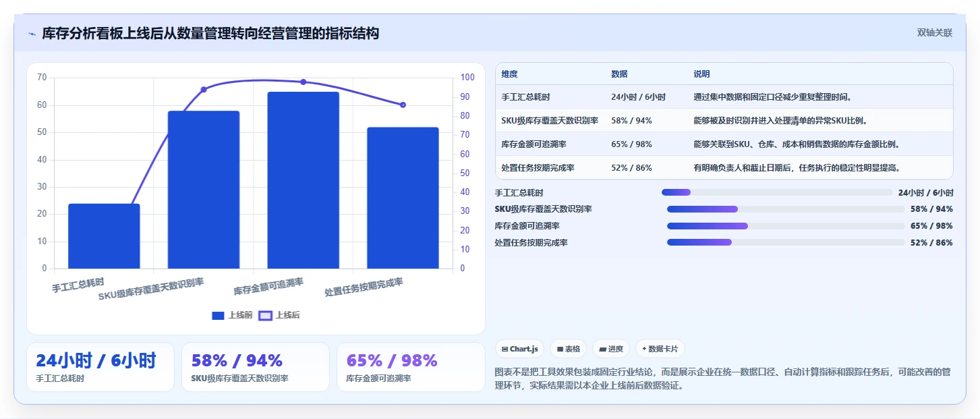Click the icon left of the dashboard title
Viewport: 980px width, 419px height.
click(32, 34)
